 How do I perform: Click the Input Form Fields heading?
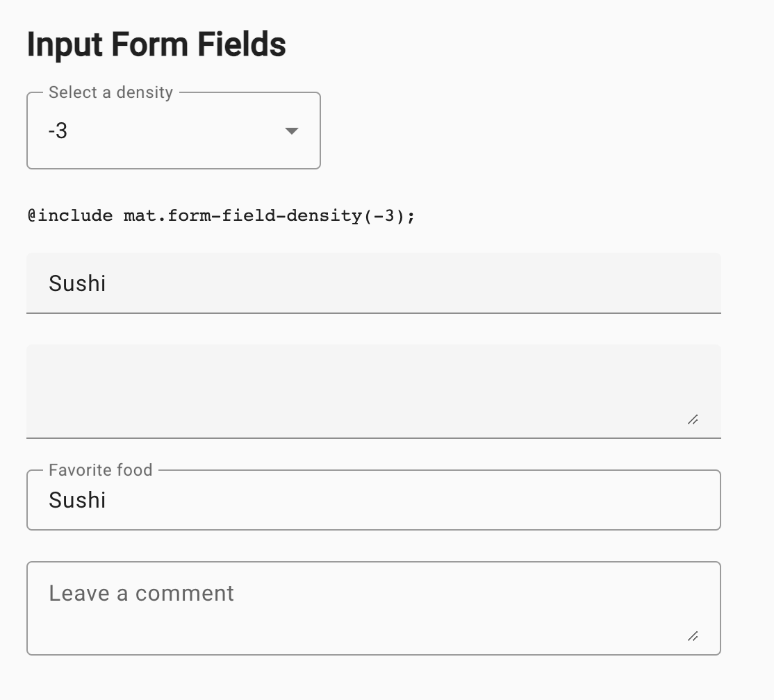point(156,44)
